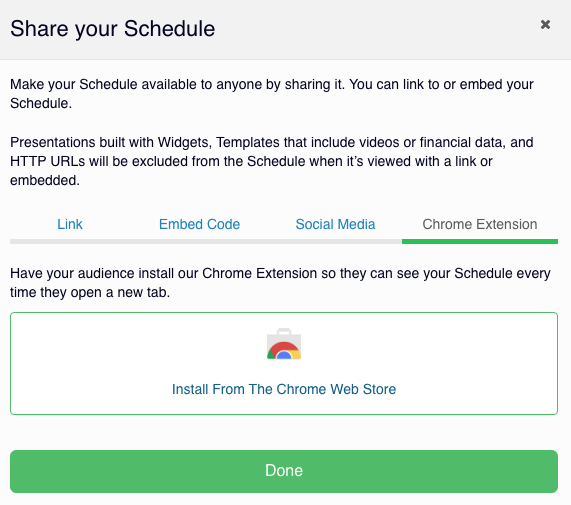
Task: Click gray underline beneath Social Media tab
Action: tap(335, 241)
